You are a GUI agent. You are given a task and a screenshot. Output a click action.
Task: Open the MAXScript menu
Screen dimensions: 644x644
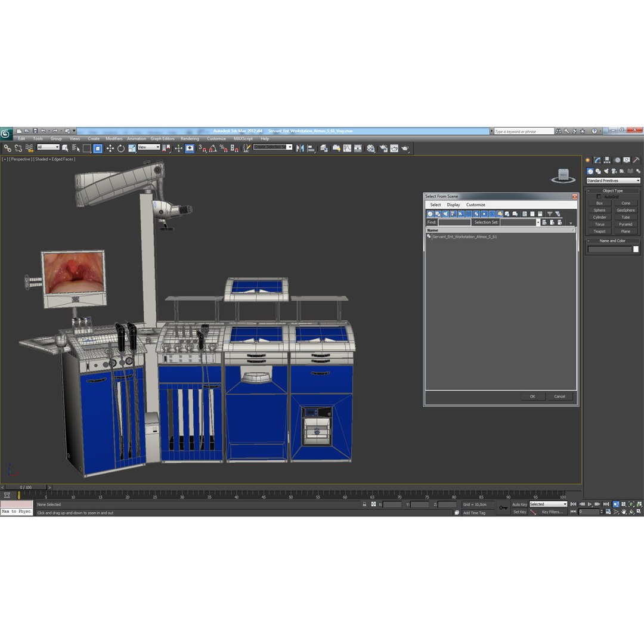[243, 139]
